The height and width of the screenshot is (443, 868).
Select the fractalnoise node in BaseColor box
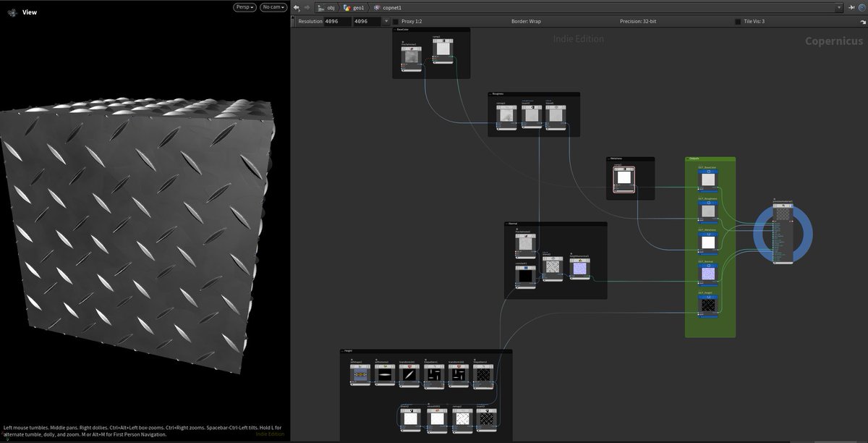pos(412,58)
